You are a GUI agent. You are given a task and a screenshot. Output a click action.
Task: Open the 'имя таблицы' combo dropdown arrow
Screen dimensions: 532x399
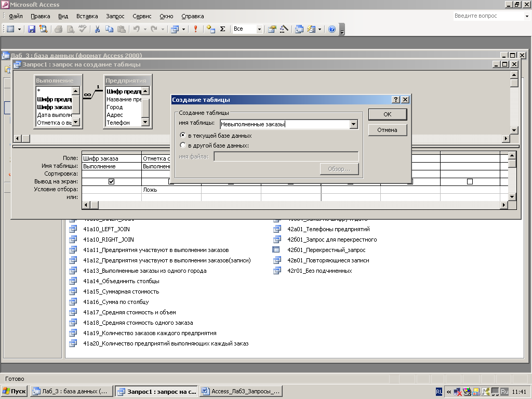(353, 124)
